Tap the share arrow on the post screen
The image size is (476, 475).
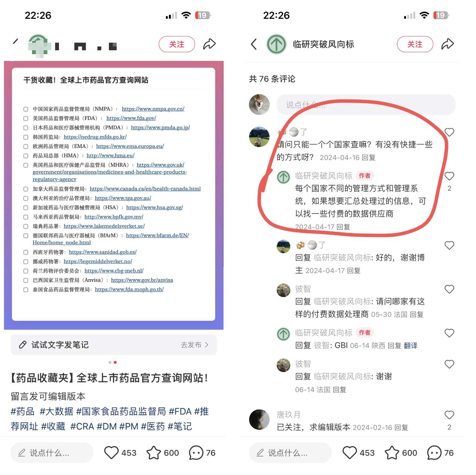[209, 44]
